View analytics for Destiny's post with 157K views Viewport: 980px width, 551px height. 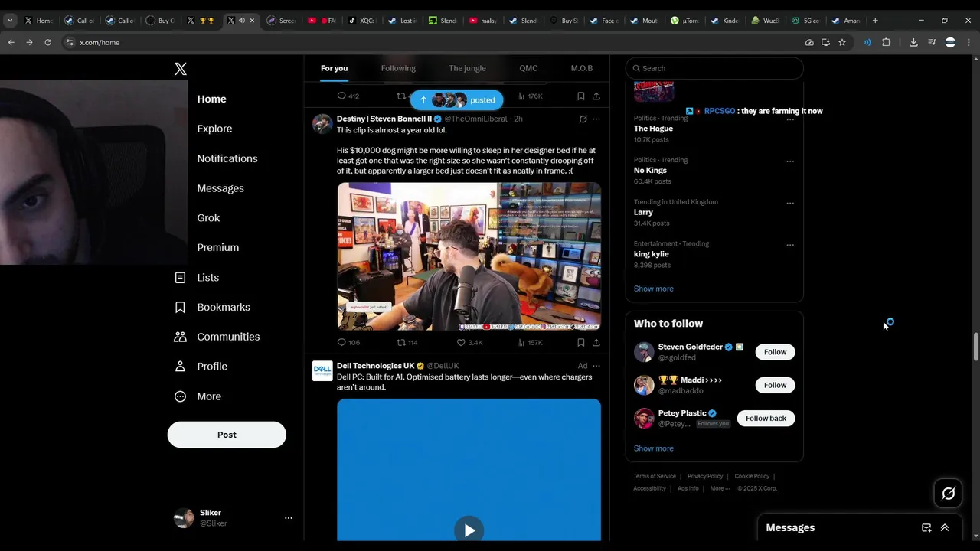pyautogui.click(x=529, y=342)
